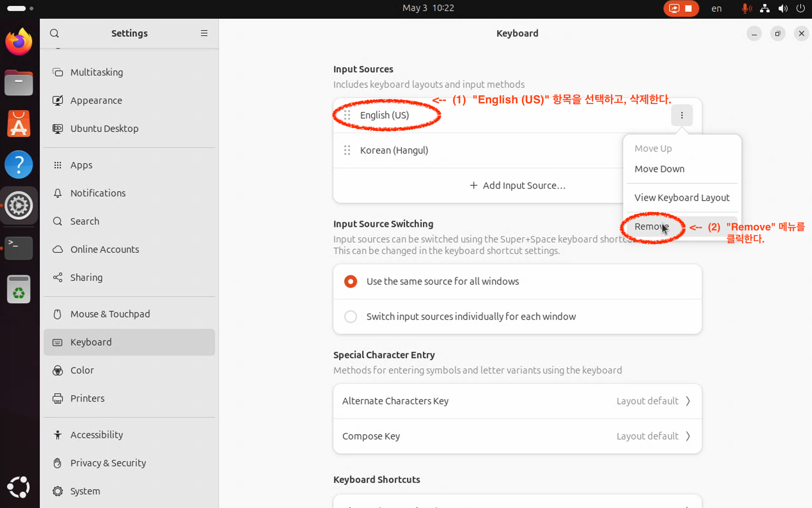Click the Settings search magnifier icon
The image size is (812, 508).
[x=54, y=33]
